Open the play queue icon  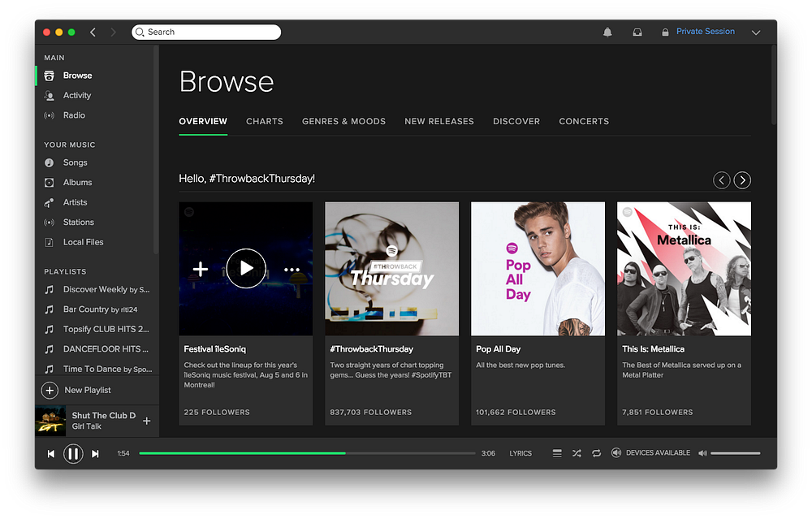(557, 453)
